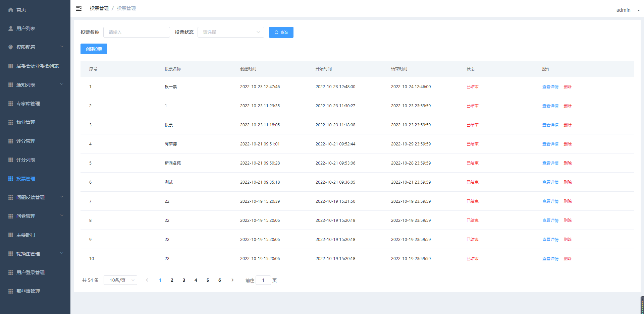Click the grid icon beside 用户登录管理

point(11,272)
